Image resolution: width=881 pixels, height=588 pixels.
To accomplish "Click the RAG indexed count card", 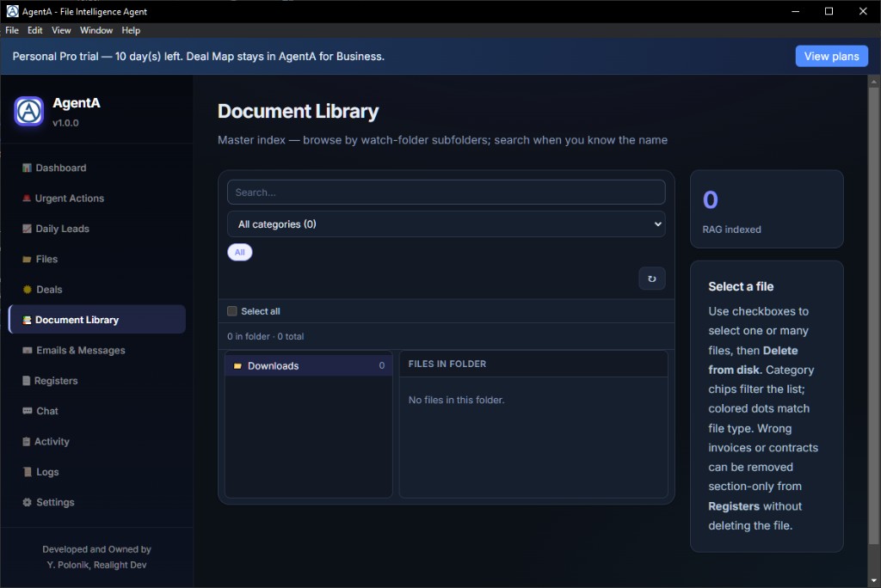I will pyautogui.click(x=767, y=209).
